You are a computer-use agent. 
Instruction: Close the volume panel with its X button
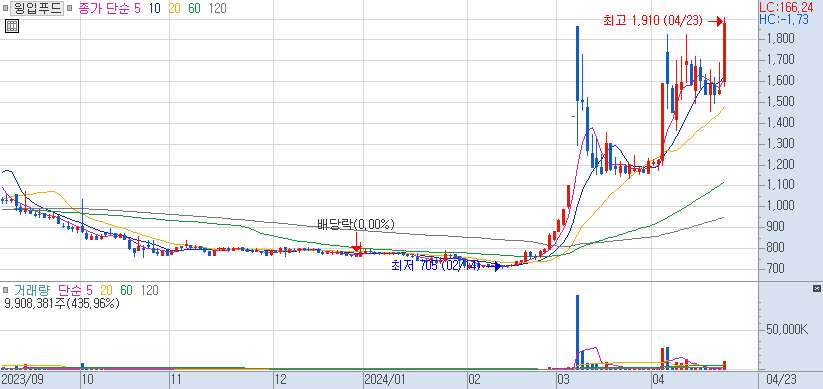pyautogui.click(x=816, y=288)
